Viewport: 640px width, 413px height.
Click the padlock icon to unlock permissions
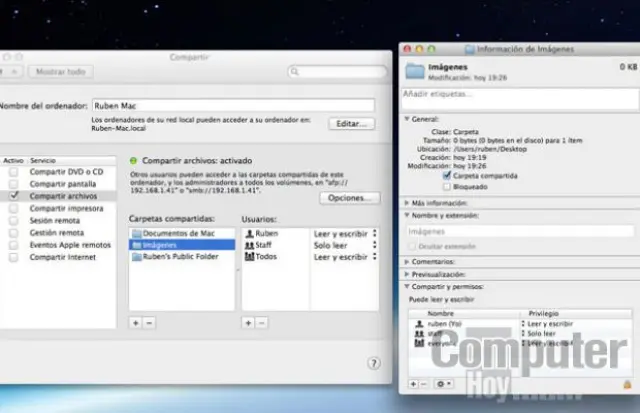click(x=627, y=383)
